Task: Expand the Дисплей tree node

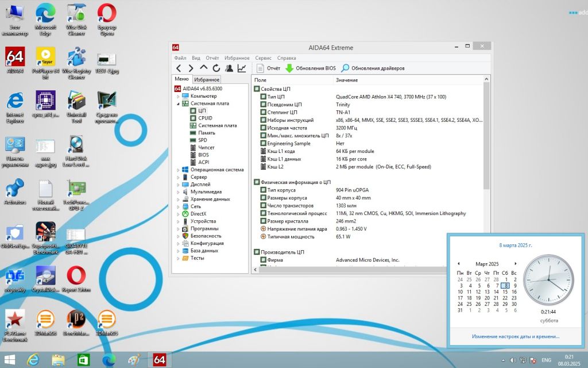Action: tap(178, 185)
